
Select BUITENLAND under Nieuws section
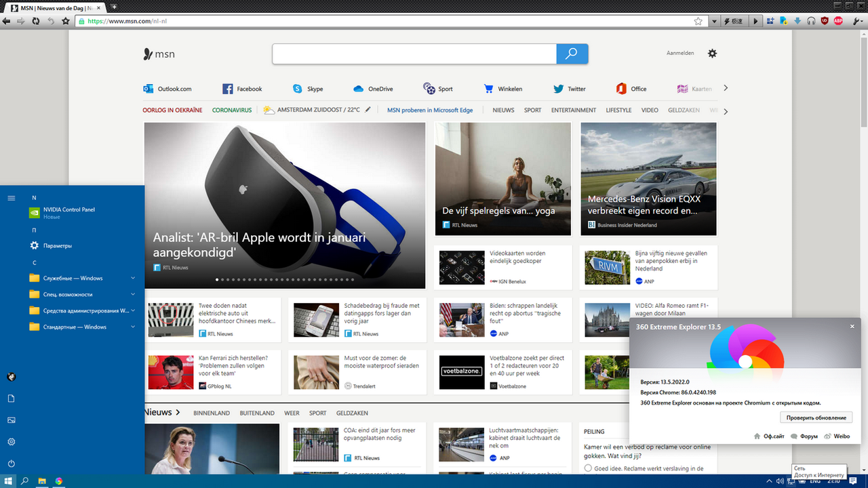(x=257, y=413)
